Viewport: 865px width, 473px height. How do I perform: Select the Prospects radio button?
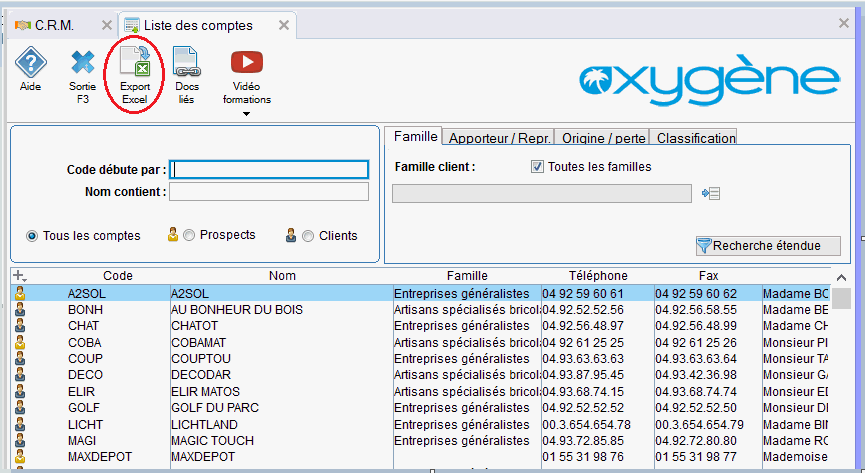[x=189, y=236]
